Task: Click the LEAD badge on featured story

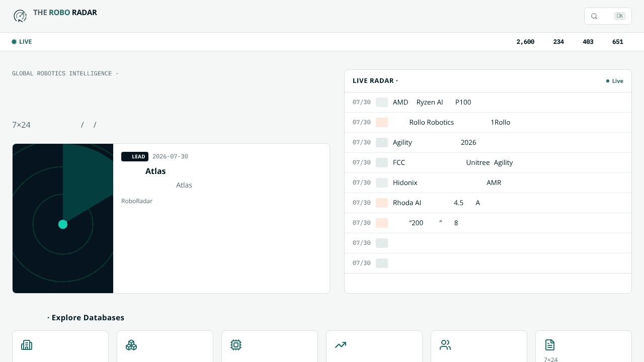Action: pyautogui.click(x=135, y=157)
